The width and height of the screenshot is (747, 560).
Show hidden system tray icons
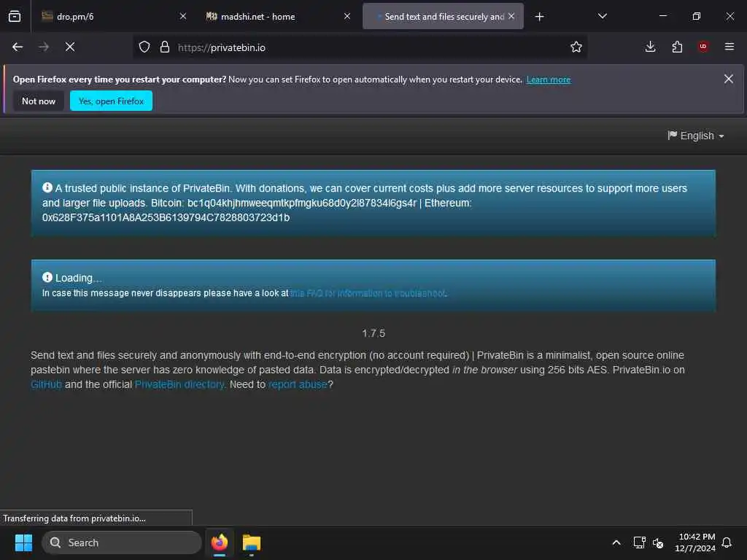[x=616, y=542]
